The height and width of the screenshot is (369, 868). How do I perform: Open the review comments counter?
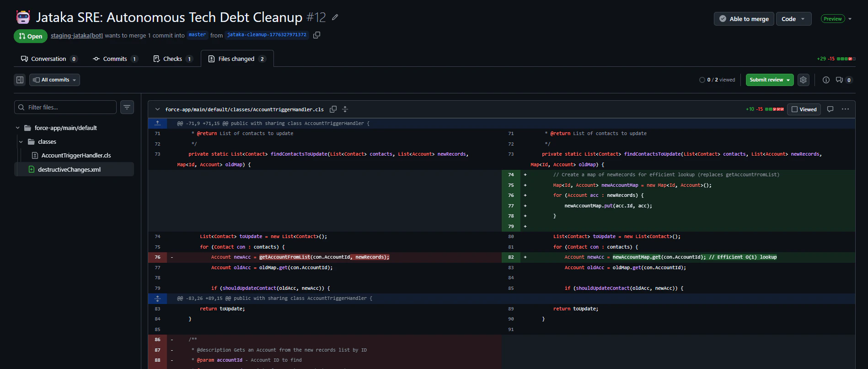click(x=844, y=80)
